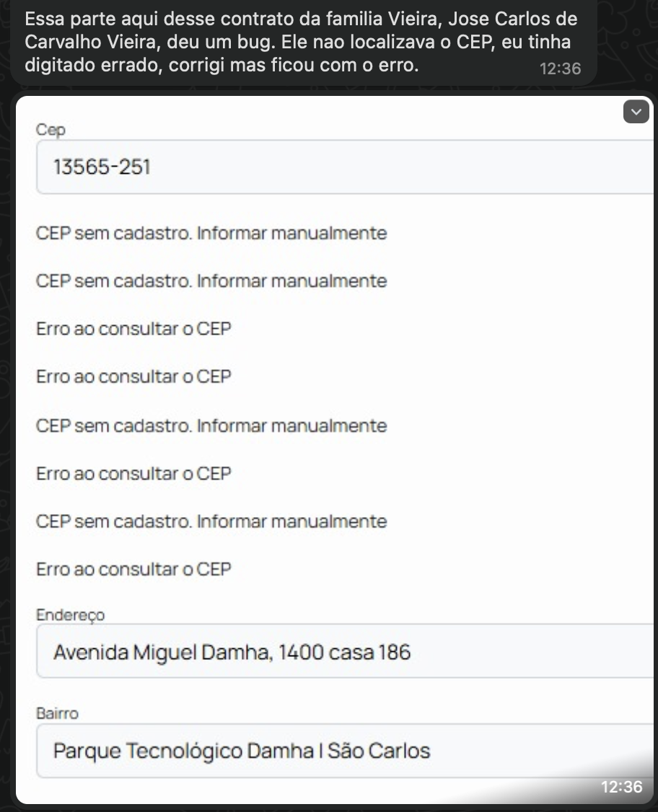Click the first 'CEP sem cadastro' message
This screenshot has height=812, width=658.
[x=211, y=234]
